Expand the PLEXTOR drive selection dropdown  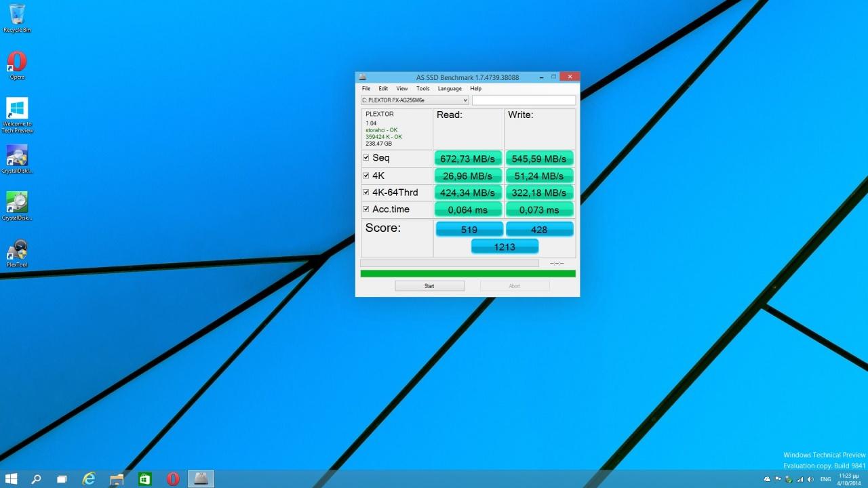click(465, 100)
